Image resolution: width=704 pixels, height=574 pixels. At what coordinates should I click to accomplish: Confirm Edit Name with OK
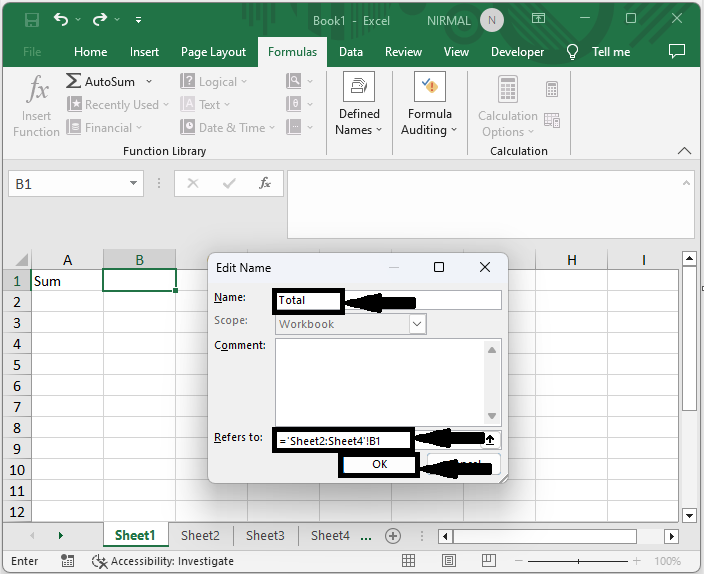379,464
